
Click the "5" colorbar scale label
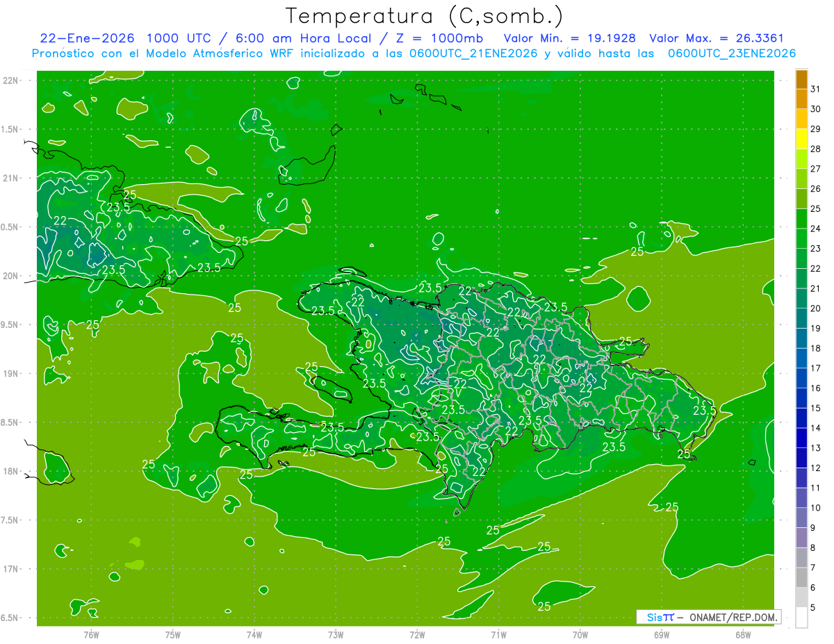point(813,607)
